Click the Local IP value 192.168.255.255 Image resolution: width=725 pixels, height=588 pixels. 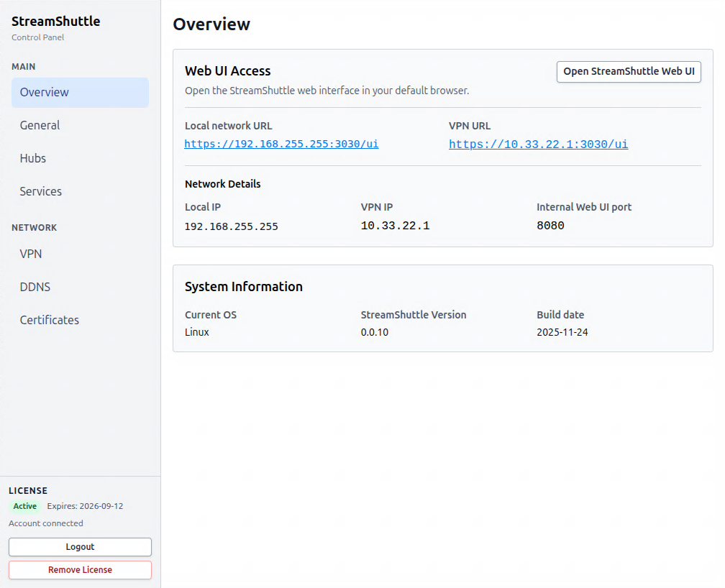tap(231, 226)
